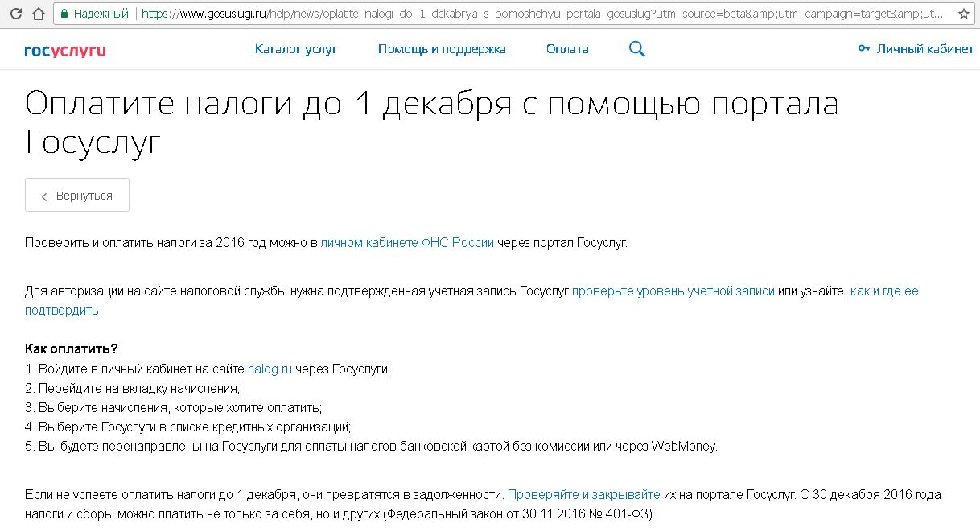Image resolution: width=980 pixels, height=532 pixels.
Task: Click the Надежный security label
Action: [101, 14]
